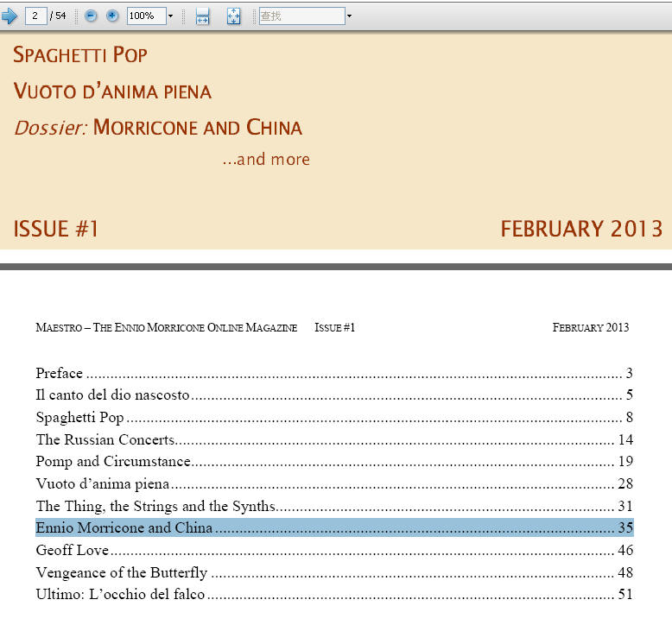Open Vuoto d'anima piena contents entry

click(x=334, y=483)
